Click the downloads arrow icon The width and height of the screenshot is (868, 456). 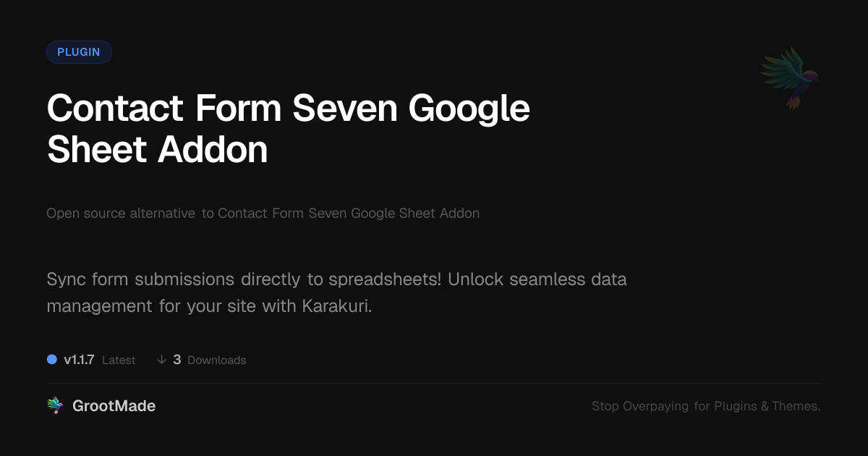161,360
